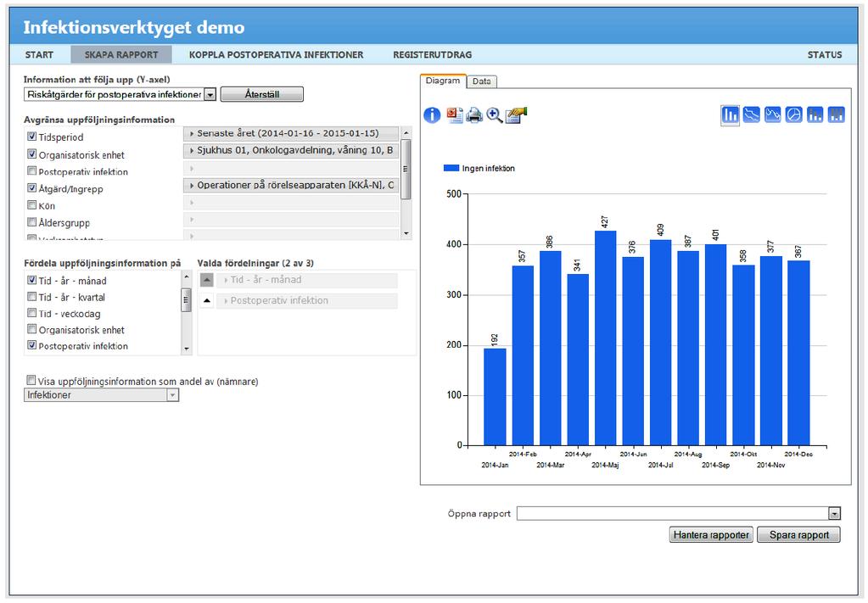Screen dimensions: 868x603
Task: Open KOPPLA POSTOPERATIVA INFEKTIONER menu
Action: click(277, 55)
